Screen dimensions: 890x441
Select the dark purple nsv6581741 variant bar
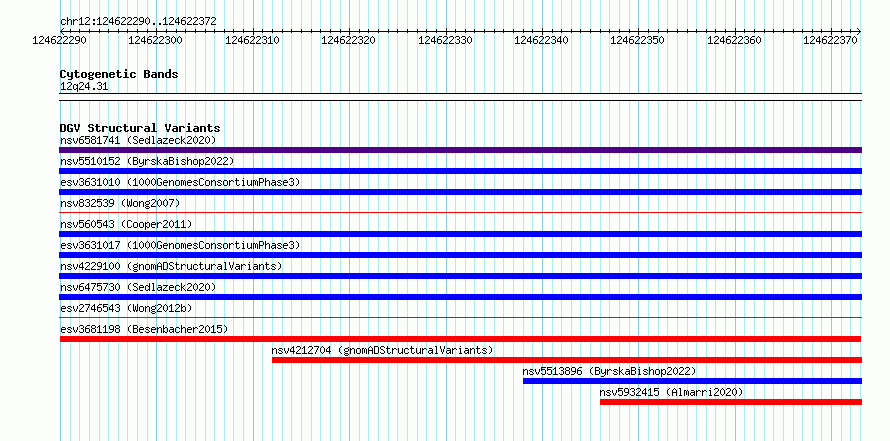[461, 150]
